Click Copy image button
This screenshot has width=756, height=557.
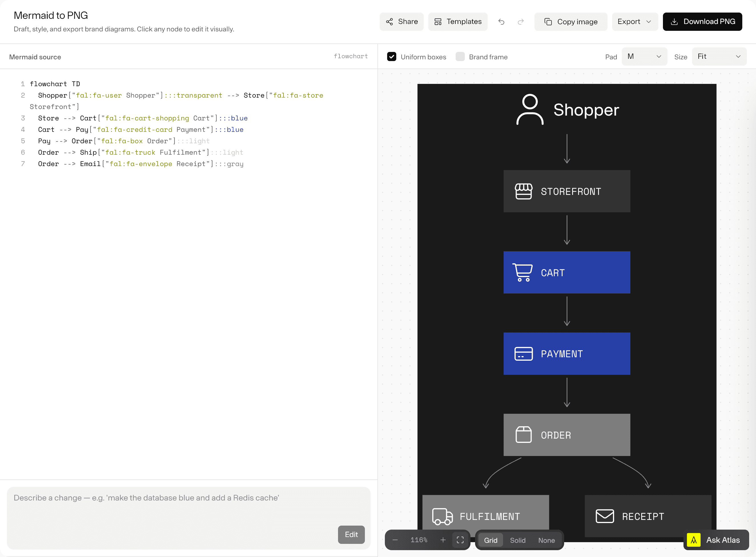(x=571, y=22)
